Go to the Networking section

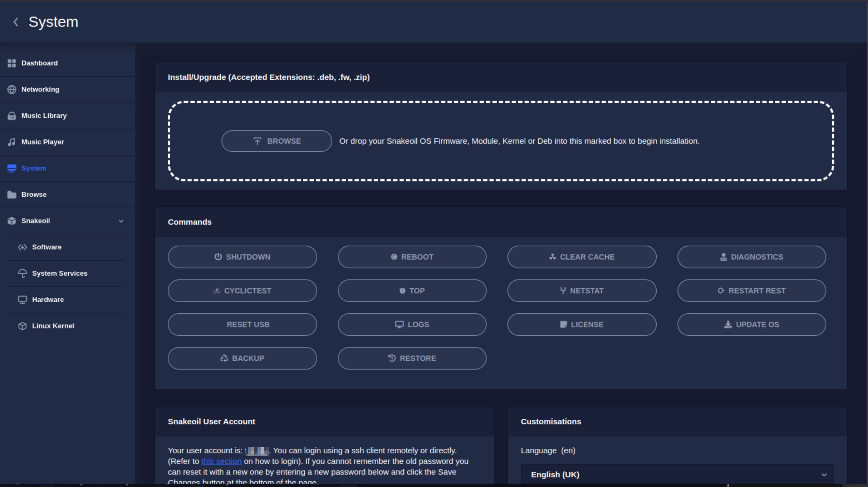tap(68, 89)
